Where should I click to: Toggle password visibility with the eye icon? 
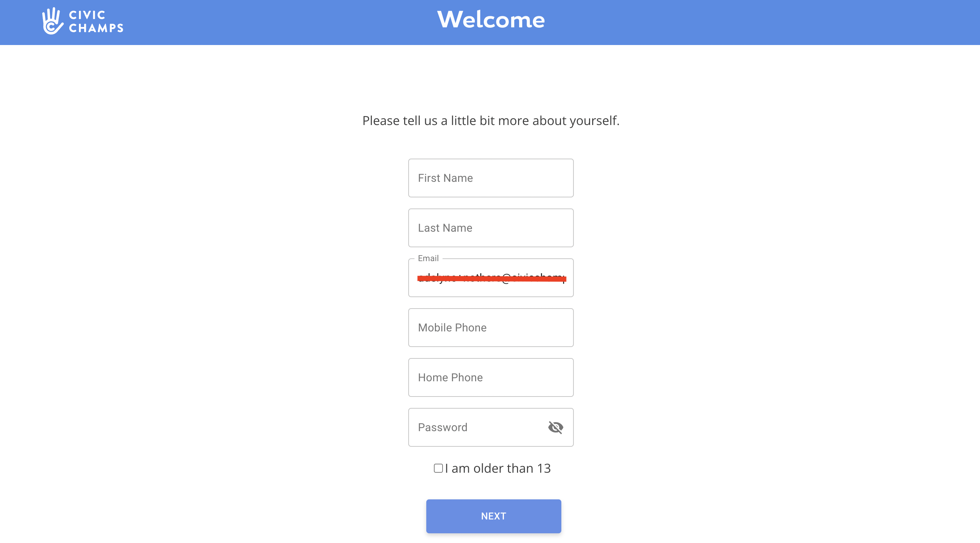pyautogui.click(x=555, y=427)
